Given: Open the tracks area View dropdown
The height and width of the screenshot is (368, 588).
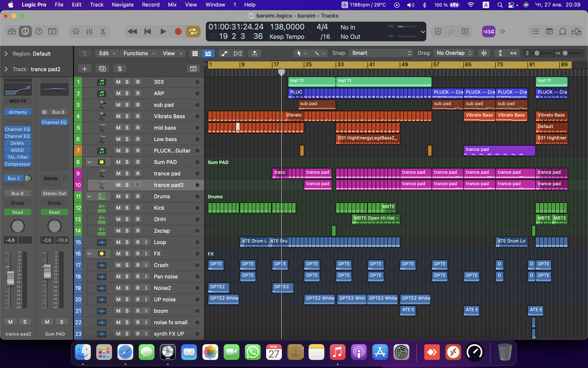Looking at the screenshot, I should [x=172, y=53].
